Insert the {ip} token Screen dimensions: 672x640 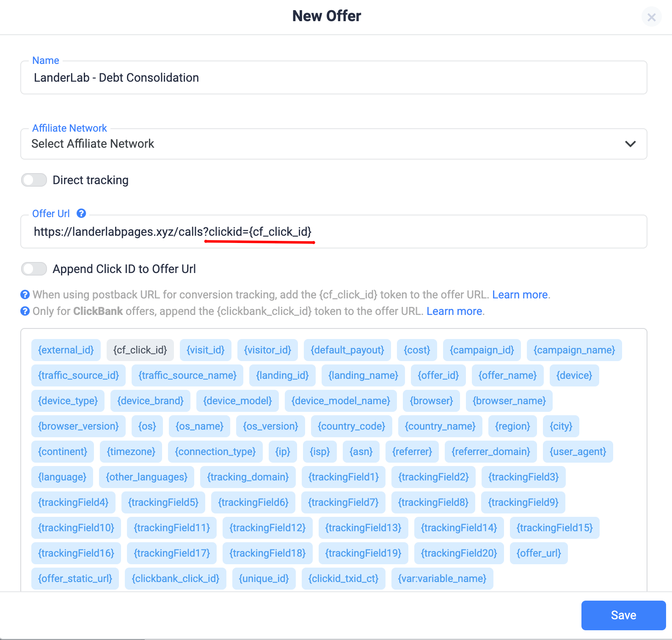283,452
